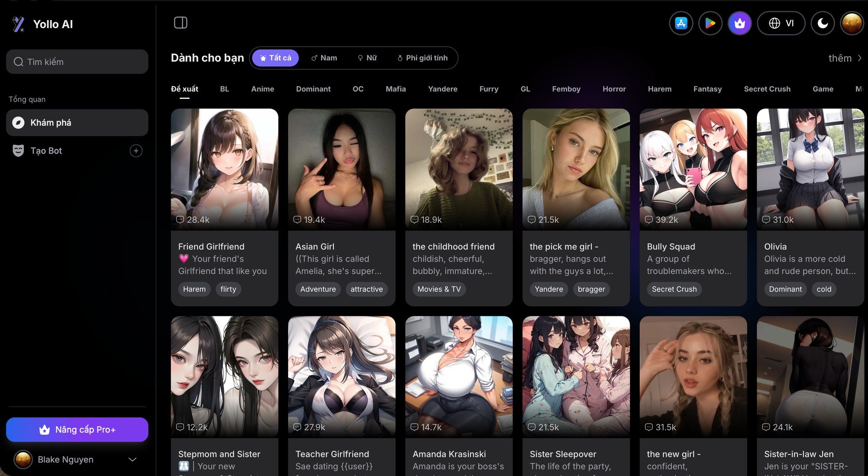The width and height of the screenshot is (868, 476).
Task: Toggle the sidebar collapse icon
Action: (181, 23)
